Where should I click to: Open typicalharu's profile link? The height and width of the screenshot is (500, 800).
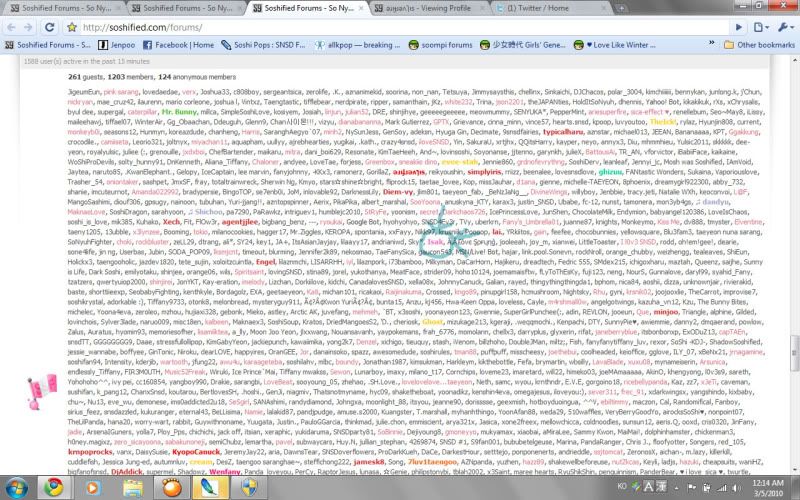click(563, 132)
